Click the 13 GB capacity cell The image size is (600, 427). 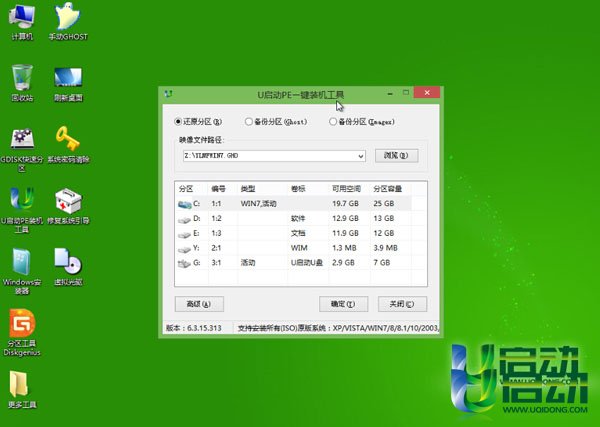[x=384, y=218]
